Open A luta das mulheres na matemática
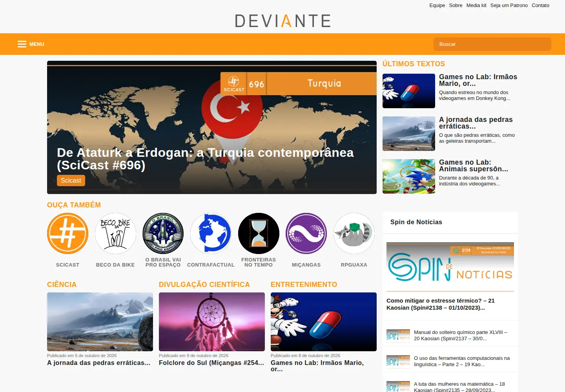565x392 pixels. 459,387
